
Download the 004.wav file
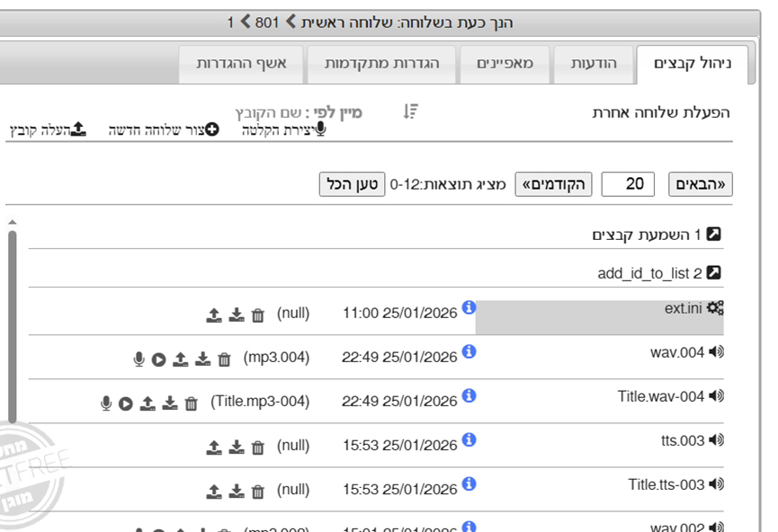[203, 359]
